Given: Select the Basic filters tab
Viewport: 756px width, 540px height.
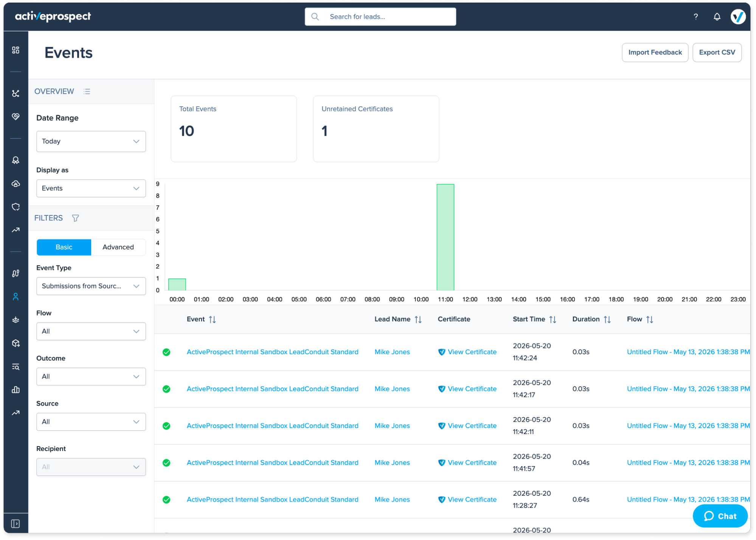Looking at the screenshot, I should pos(64,247).
